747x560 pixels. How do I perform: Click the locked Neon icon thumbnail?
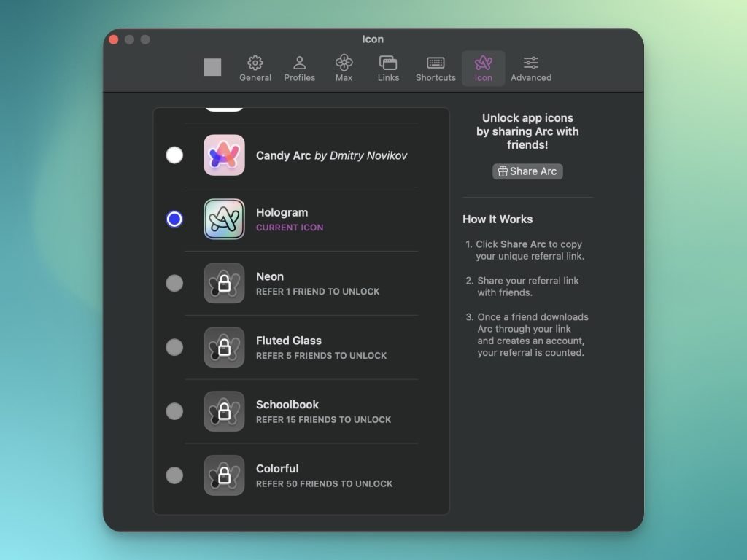(225, 283)
